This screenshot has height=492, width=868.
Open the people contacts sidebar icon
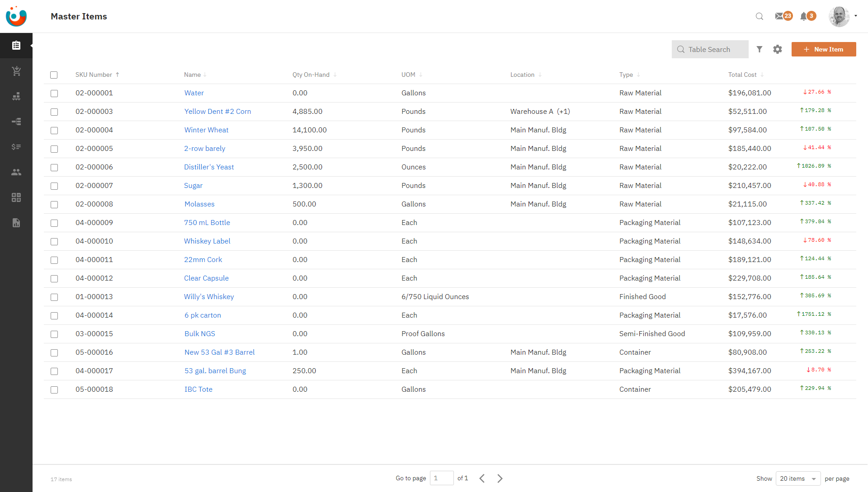point(16,172)
